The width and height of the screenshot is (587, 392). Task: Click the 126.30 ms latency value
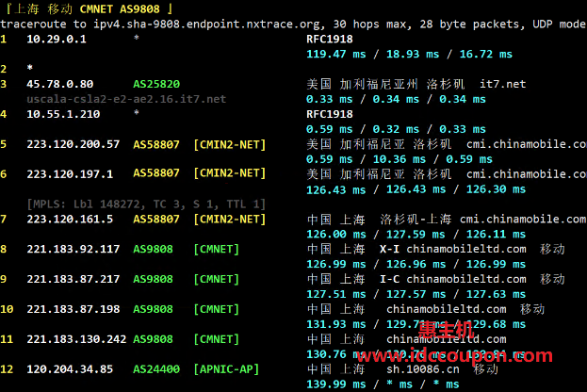[496, 189]
